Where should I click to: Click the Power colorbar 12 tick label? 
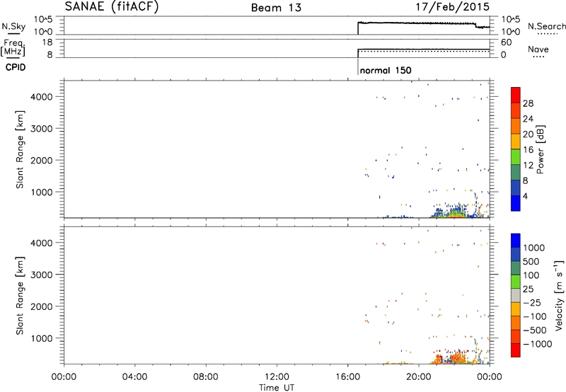pos(528,166)
